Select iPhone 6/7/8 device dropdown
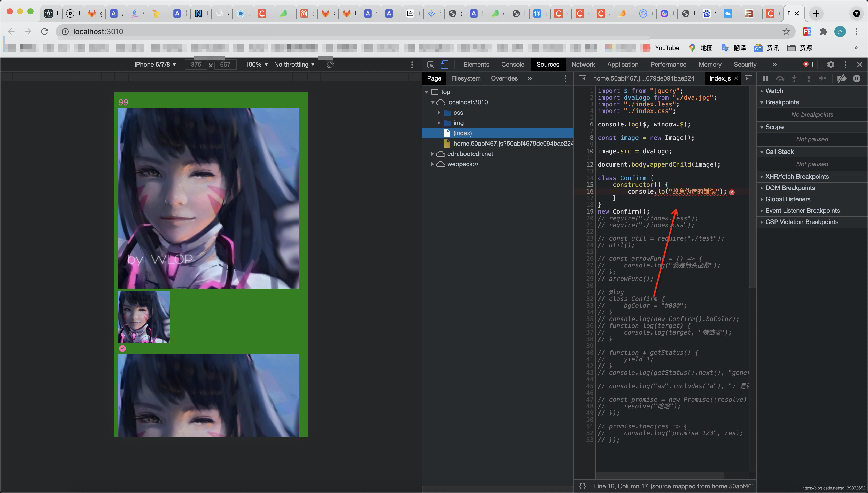This screenshot has width=868, height=493. pos(155,64)
